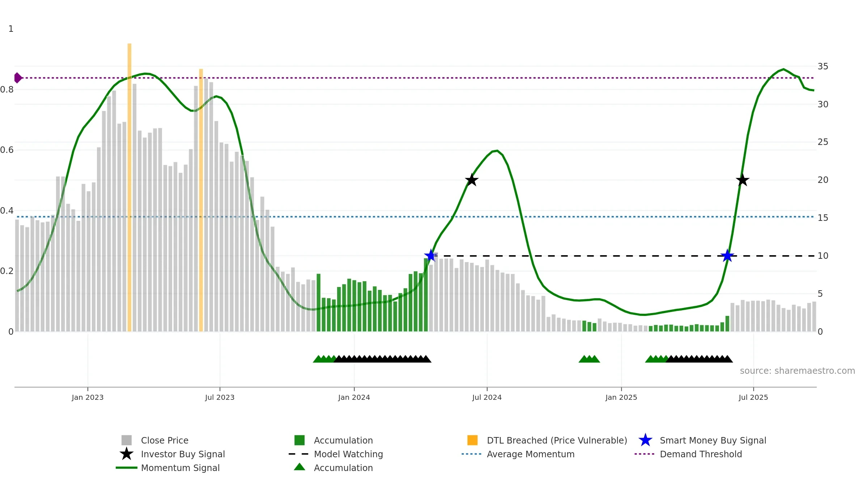Click the black star marker near Jul 2025

743,180
